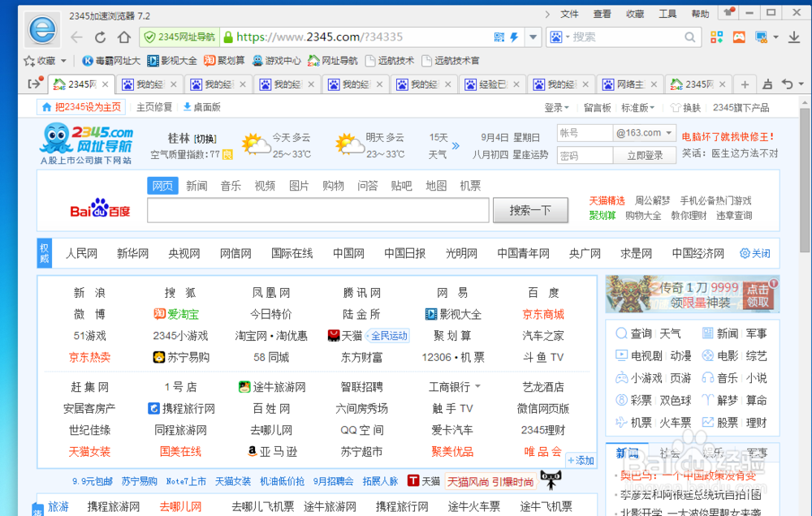Open the 标准版 version dropdown

pos(638,108)
